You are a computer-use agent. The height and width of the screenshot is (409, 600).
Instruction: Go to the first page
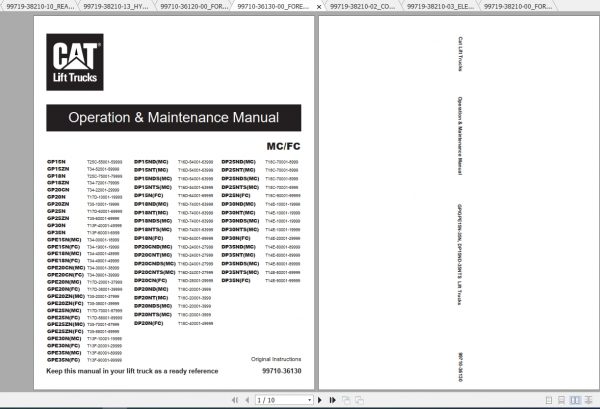[x=235, y=400]
